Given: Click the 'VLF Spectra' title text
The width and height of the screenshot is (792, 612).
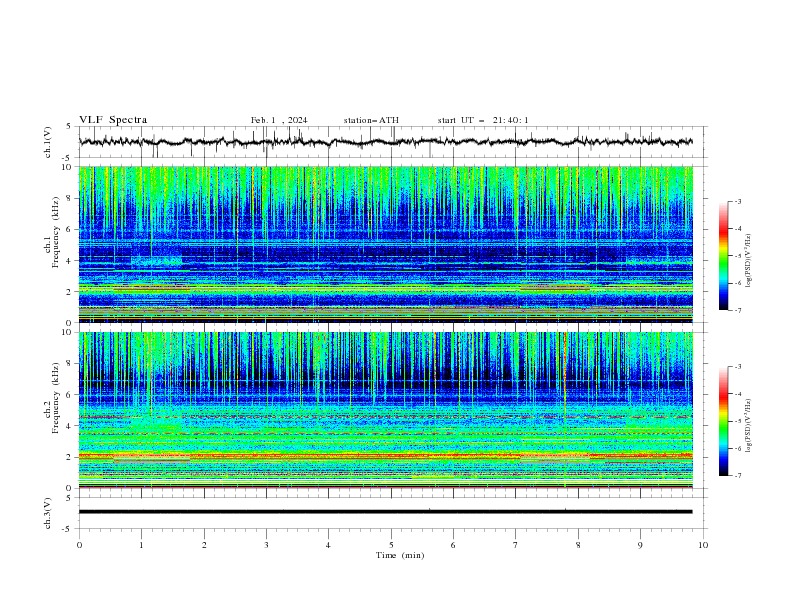Looking at the screenshot, I should point(113,120).
